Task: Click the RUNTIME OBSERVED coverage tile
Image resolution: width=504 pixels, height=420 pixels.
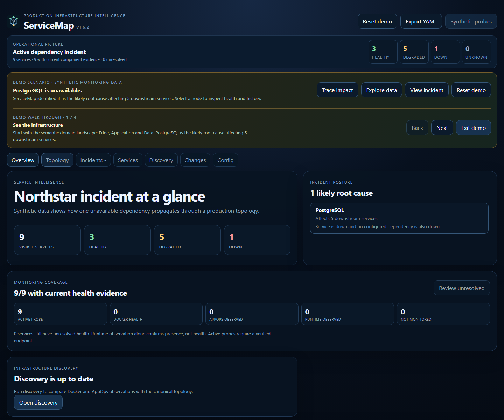Action: click(x=348, y=314)
